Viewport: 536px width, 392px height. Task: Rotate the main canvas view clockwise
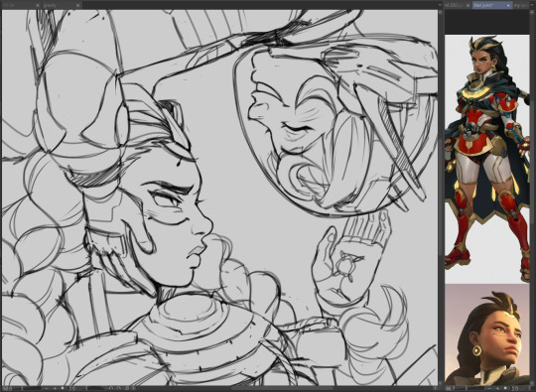point(119,389)
